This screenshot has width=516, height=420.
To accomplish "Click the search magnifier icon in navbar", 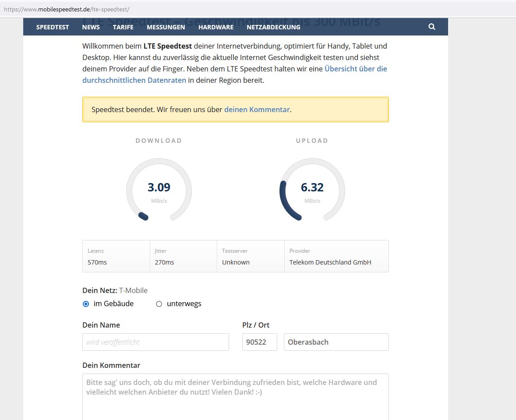I will [x=431, y=27].
